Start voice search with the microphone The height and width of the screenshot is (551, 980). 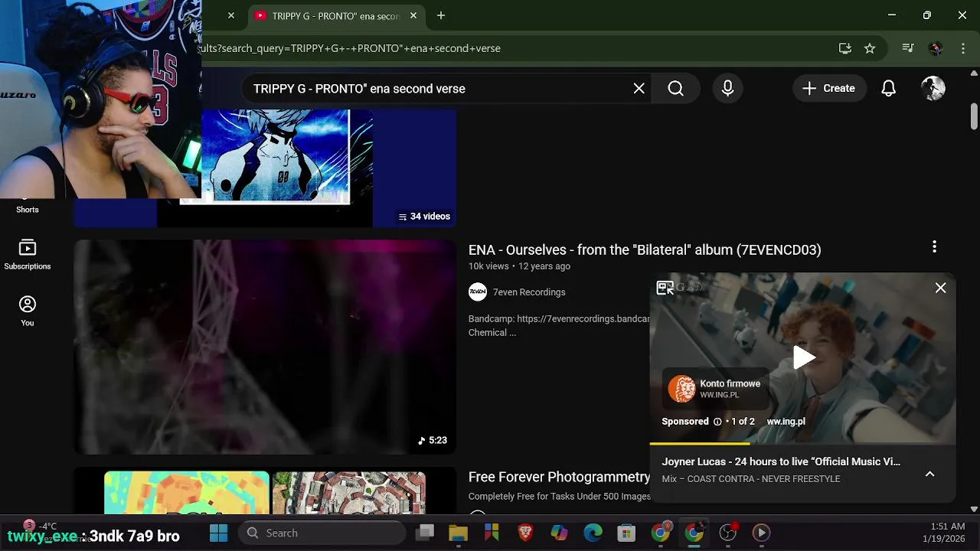coord(727,89)
